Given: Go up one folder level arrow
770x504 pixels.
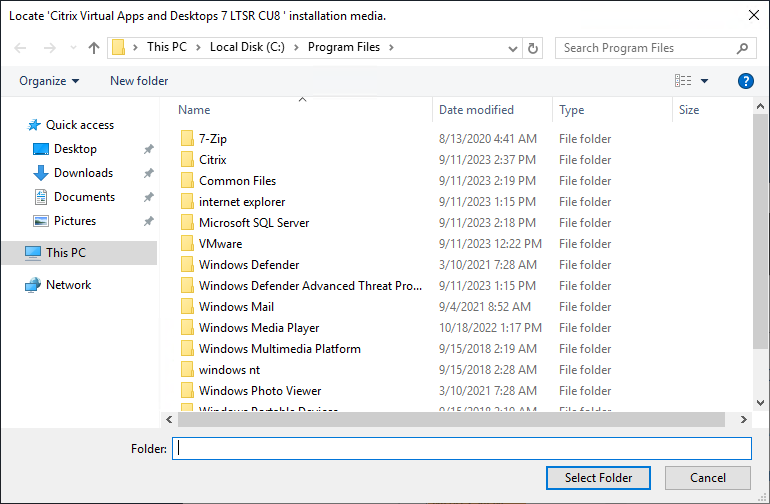Looking at the screenshot, I should tap(93, 48).
